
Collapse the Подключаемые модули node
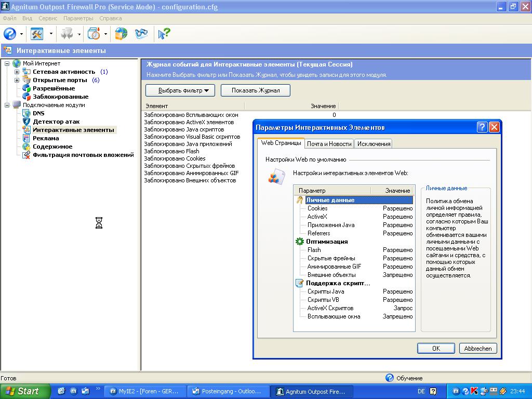[x=7, y=105]
